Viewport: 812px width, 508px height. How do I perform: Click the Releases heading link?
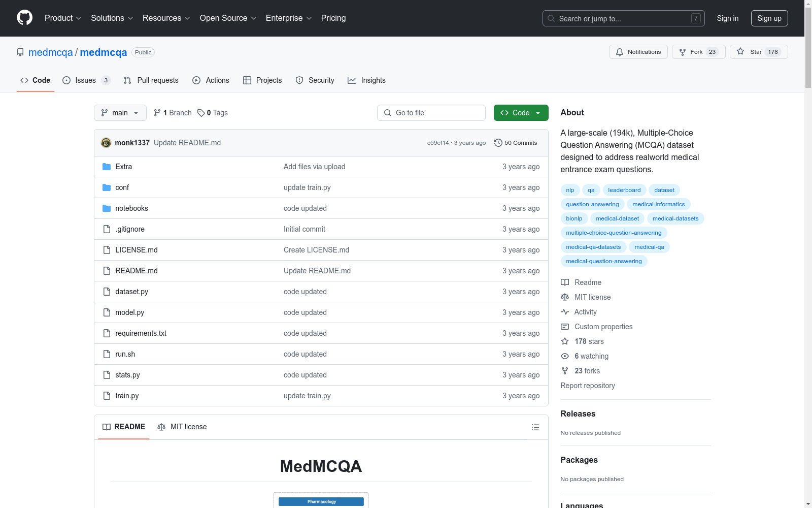click(x=578, y=414)
